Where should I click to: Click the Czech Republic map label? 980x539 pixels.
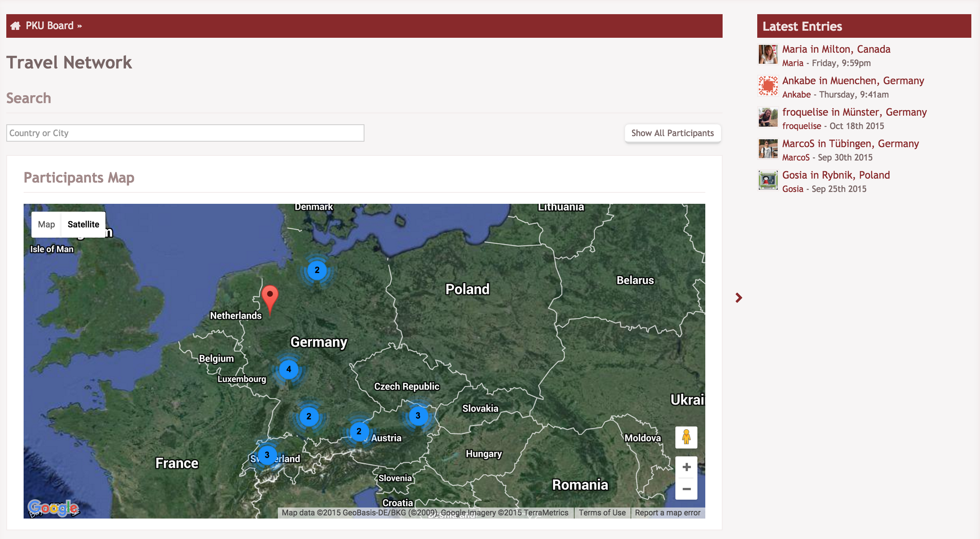coord(407,387)
